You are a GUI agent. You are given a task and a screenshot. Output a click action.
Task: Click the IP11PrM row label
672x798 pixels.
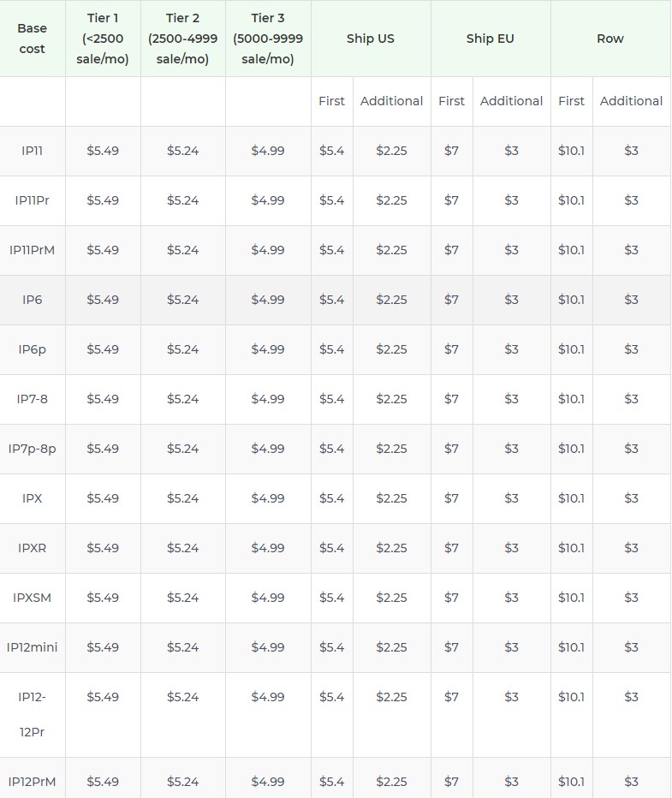point(32,250)
